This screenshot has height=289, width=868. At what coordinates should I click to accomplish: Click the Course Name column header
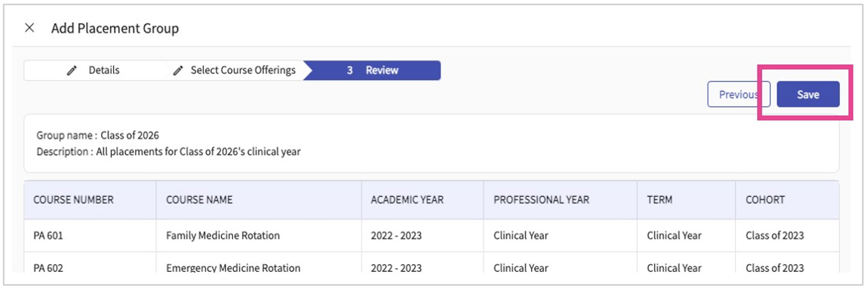(199, 200)
